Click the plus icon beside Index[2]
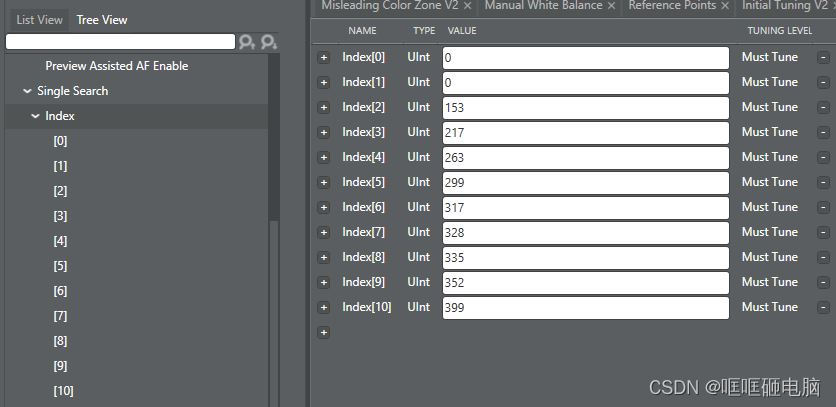 pos(323,108)
